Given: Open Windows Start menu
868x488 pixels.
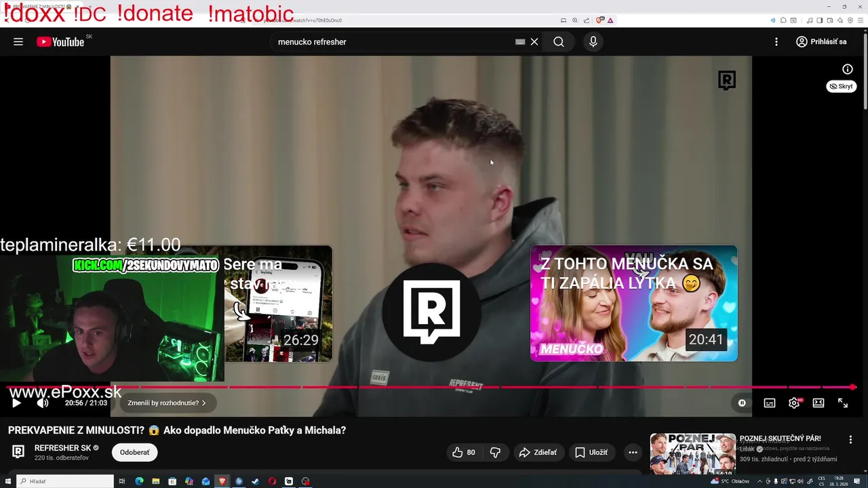Looking at the screenshot, I should click(x=8, y=481).
